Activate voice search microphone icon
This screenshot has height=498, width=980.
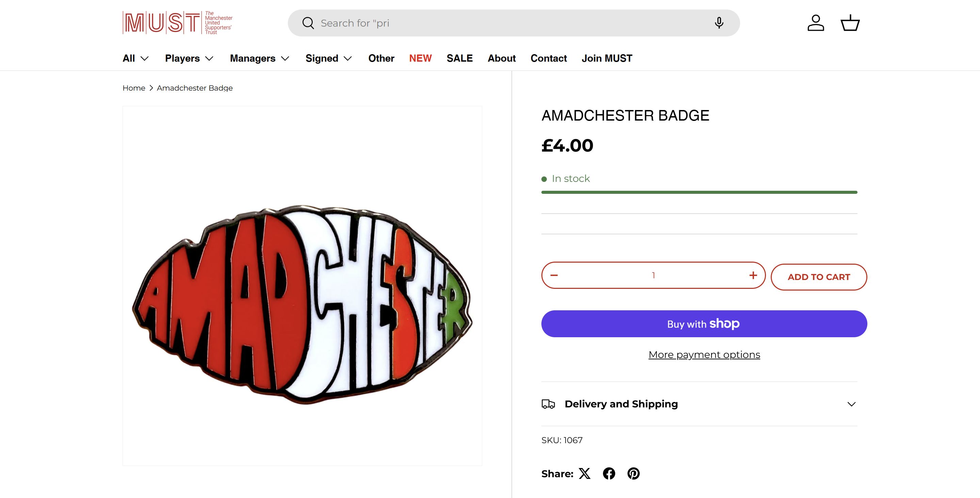(x=719, y=23)
